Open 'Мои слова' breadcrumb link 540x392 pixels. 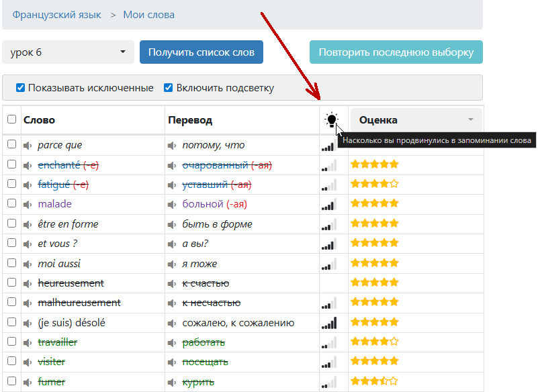pyautogui.click(x=149, y=15)
